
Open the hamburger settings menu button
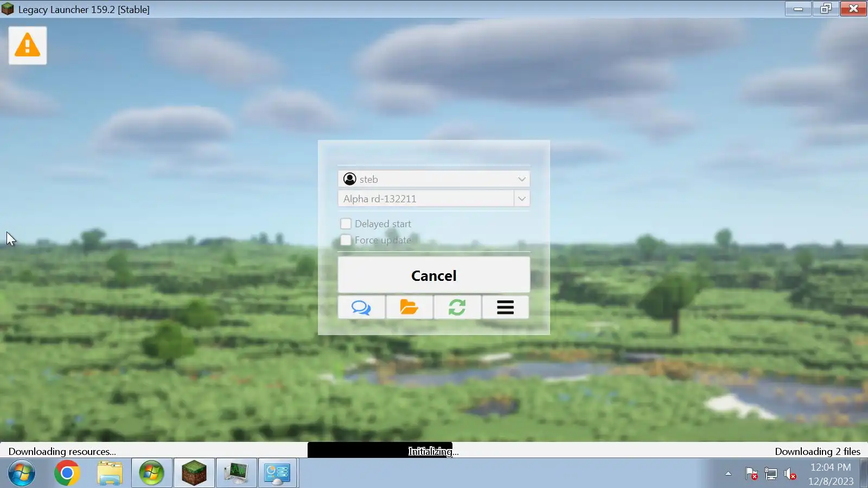[505, 307]
